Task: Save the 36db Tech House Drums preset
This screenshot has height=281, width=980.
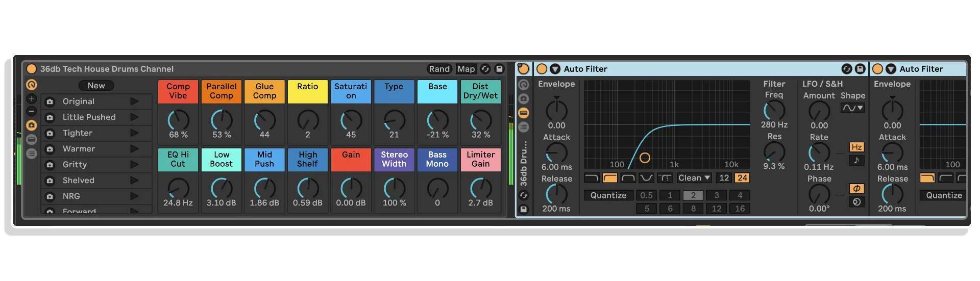Action: click(499, 69)
